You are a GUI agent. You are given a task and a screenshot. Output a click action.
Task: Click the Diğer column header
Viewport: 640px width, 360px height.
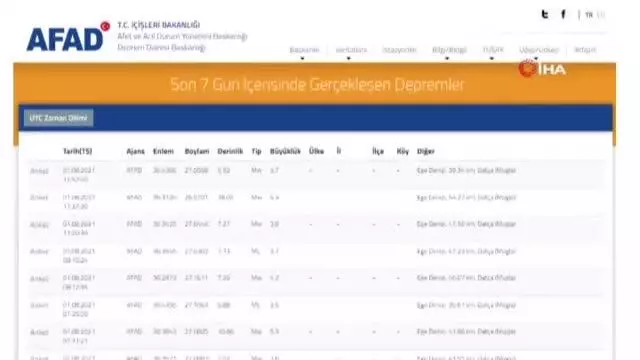pos(425,151)
